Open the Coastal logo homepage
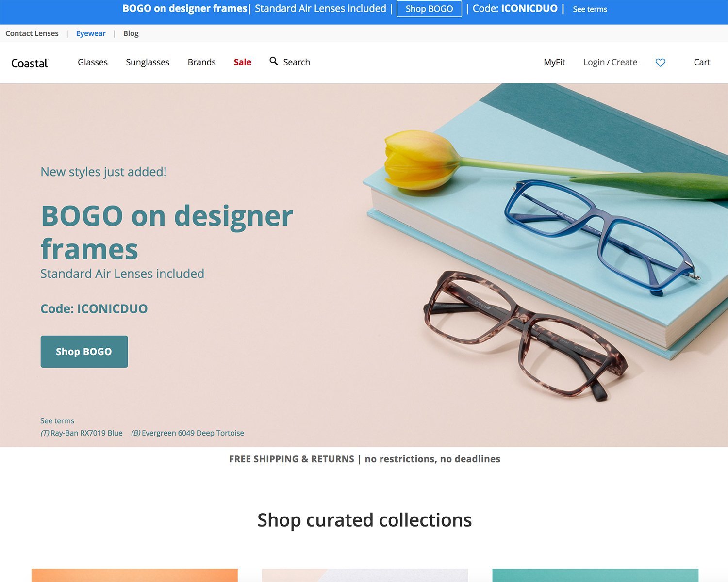This screenshot has width=728, height=582. pos(30,63)
